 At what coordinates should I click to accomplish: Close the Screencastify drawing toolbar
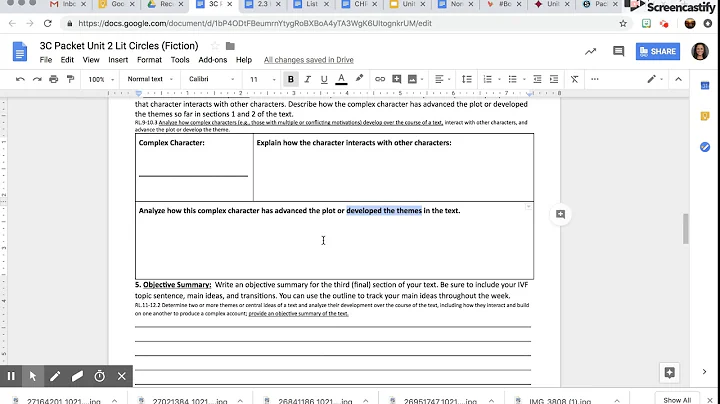click(122, 376)
